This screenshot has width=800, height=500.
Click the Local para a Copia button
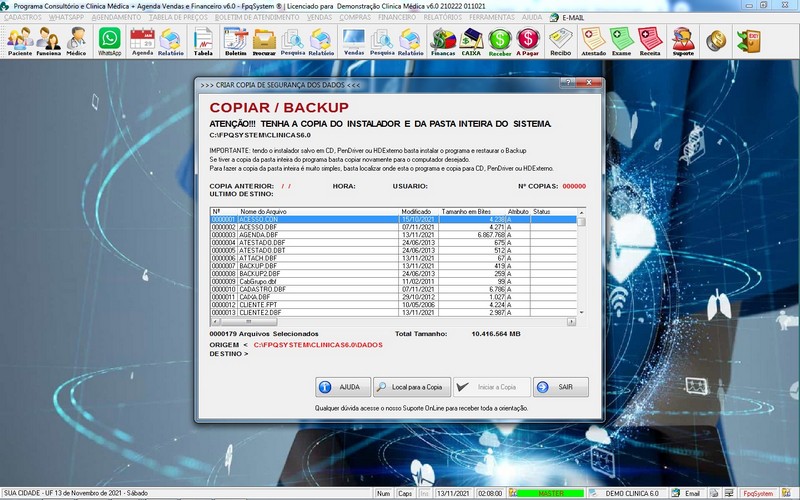412,387
